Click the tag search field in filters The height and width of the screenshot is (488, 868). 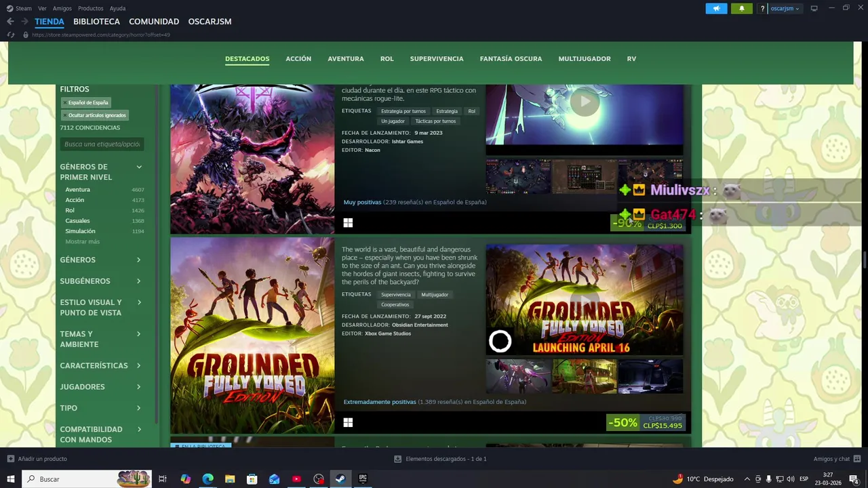tap(102, 144)
